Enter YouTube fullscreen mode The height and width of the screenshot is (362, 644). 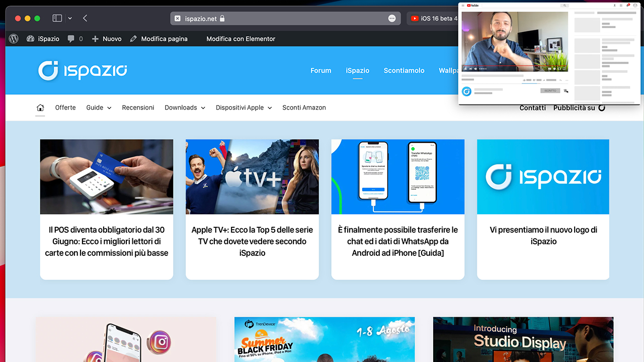(x=565, y=68)
